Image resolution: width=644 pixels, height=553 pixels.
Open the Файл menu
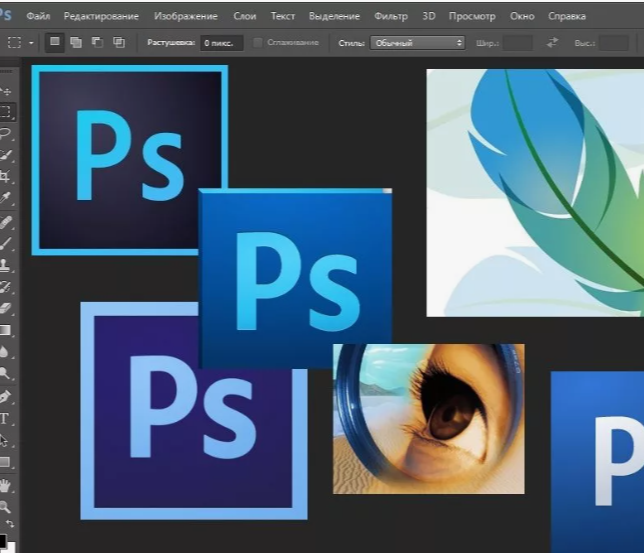pos(38,16)
